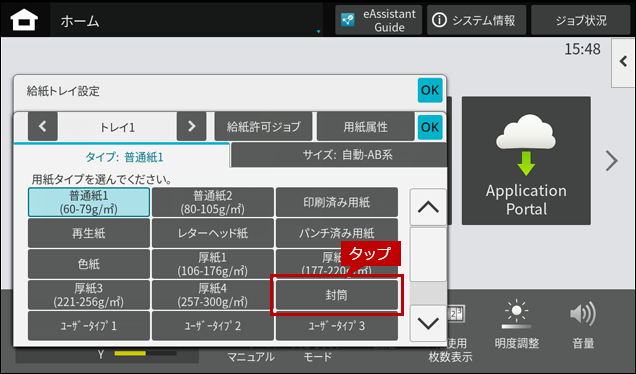This screenshot has height=374, width=636.
Task: Confirm tray type with lower OK
Action: click(430, 127)
